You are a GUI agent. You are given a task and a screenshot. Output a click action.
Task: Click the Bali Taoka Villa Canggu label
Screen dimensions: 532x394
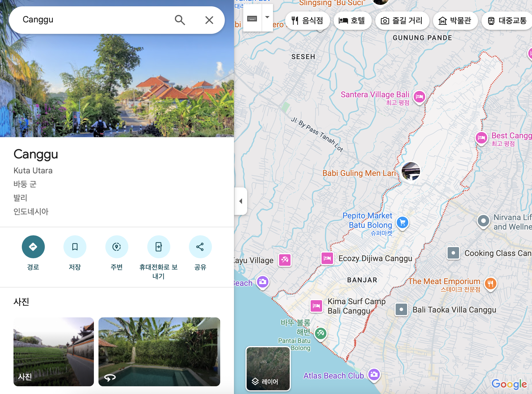point(454,310)
